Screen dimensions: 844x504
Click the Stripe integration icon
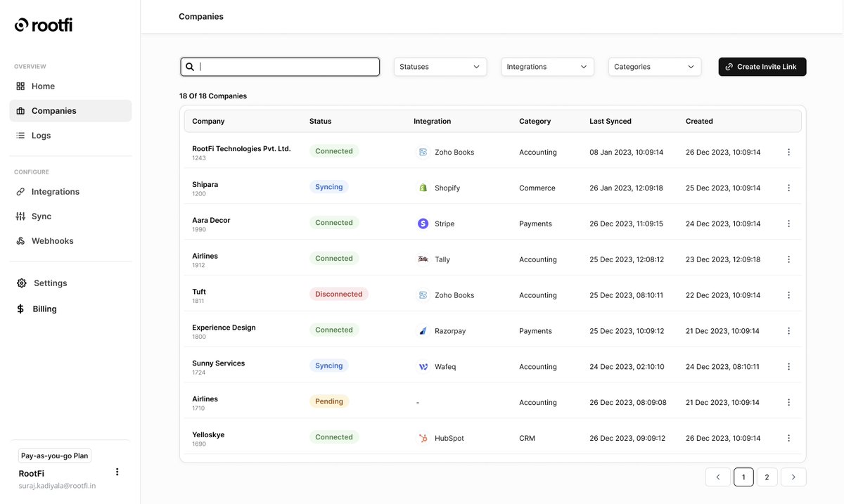[423, 224]
